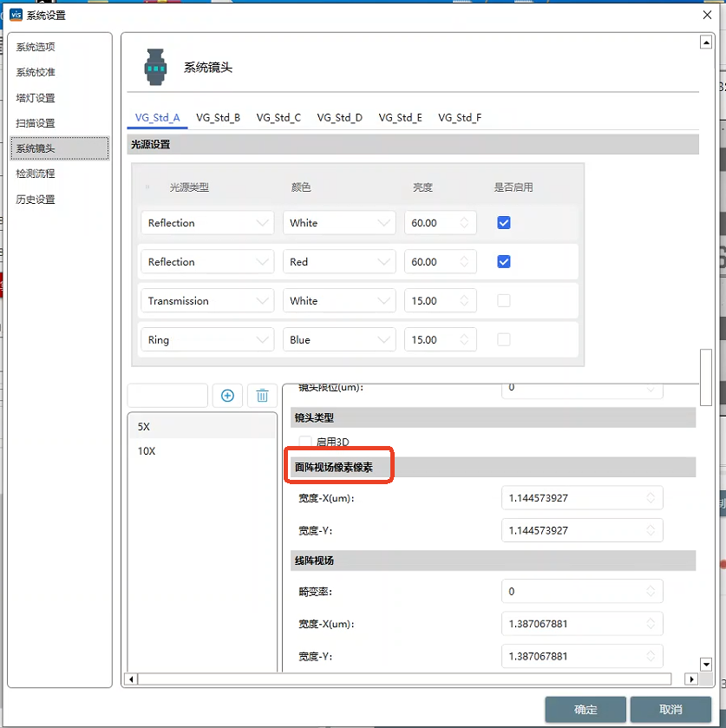The width and height of the screenshot is (726, 728).
Task: Click the vertical scrollbar thumb
Action: pos(705,377)
